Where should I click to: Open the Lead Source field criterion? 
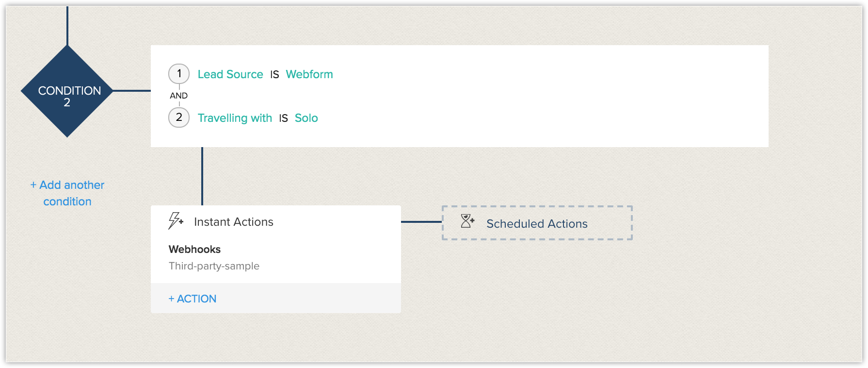230,74
